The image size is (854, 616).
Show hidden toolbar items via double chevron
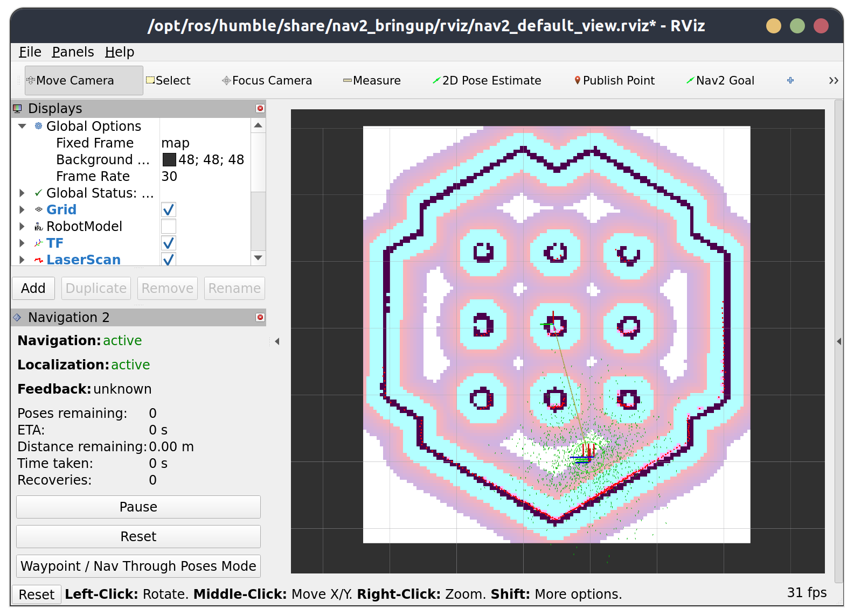[x=833, y=81]
